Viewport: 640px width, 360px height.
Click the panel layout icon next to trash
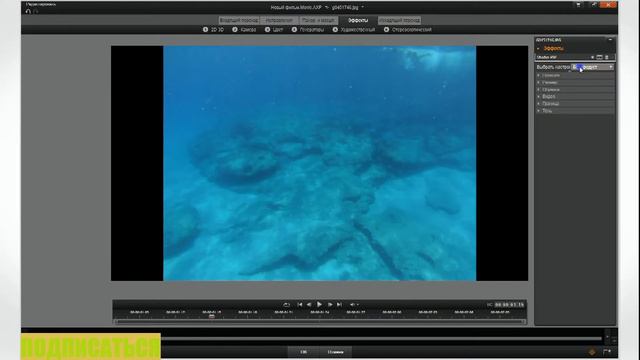599,57
